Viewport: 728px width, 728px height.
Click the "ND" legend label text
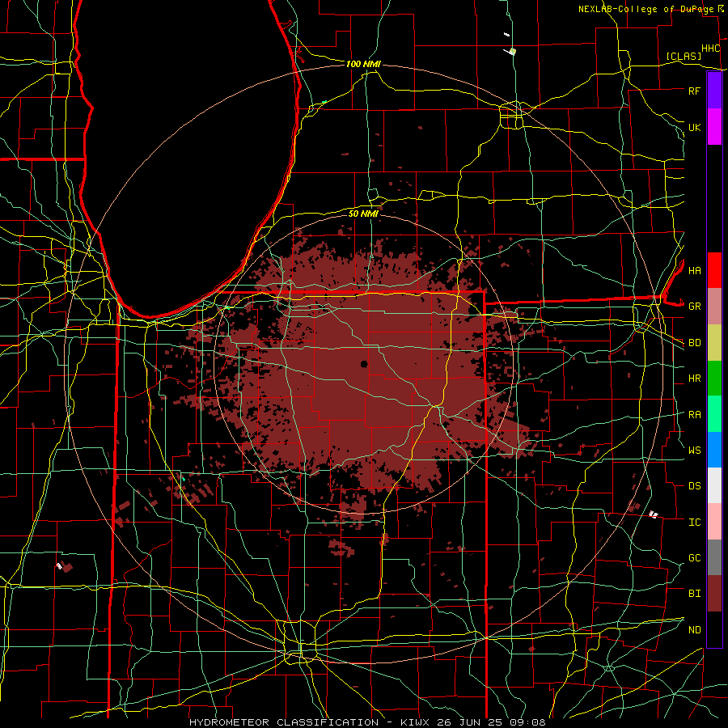[694, 630]
